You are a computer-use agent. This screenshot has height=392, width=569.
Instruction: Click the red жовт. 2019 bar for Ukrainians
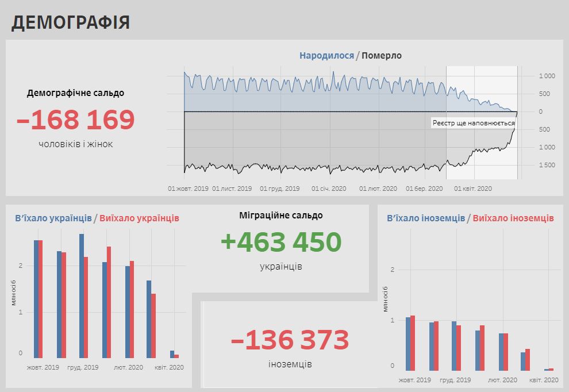[40, 299]
